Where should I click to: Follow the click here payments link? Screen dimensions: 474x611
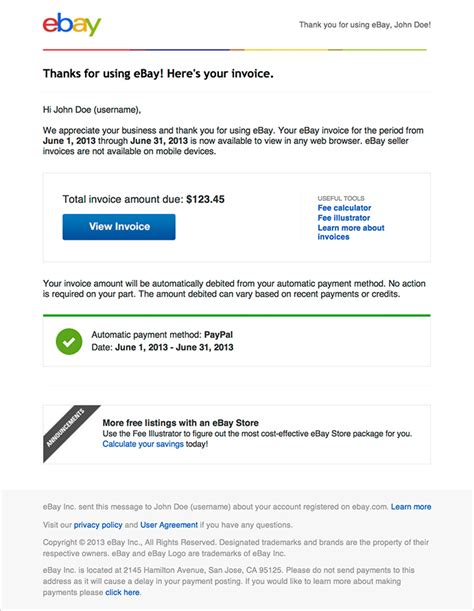pos(122,592)
